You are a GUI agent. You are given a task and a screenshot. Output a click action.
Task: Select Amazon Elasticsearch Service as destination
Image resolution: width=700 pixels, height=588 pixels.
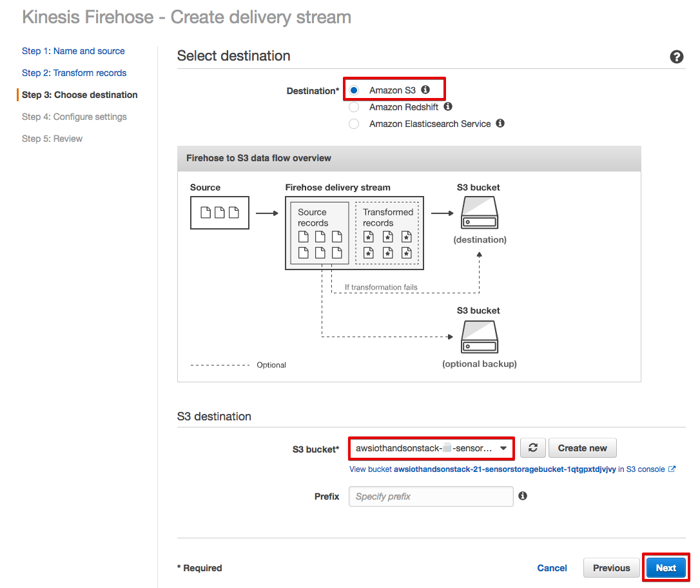(x=354, y=124)
